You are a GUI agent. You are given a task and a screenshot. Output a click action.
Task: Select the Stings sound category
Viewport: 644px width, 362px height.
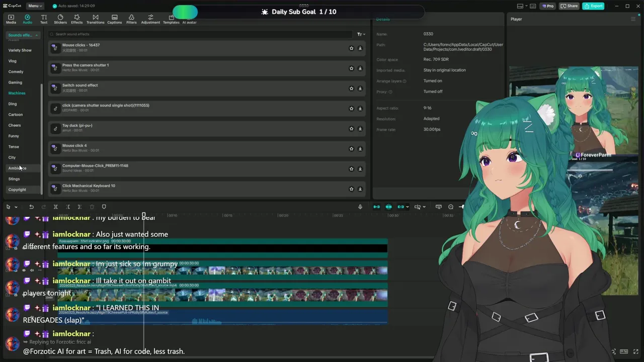click(x=14, y=179)
